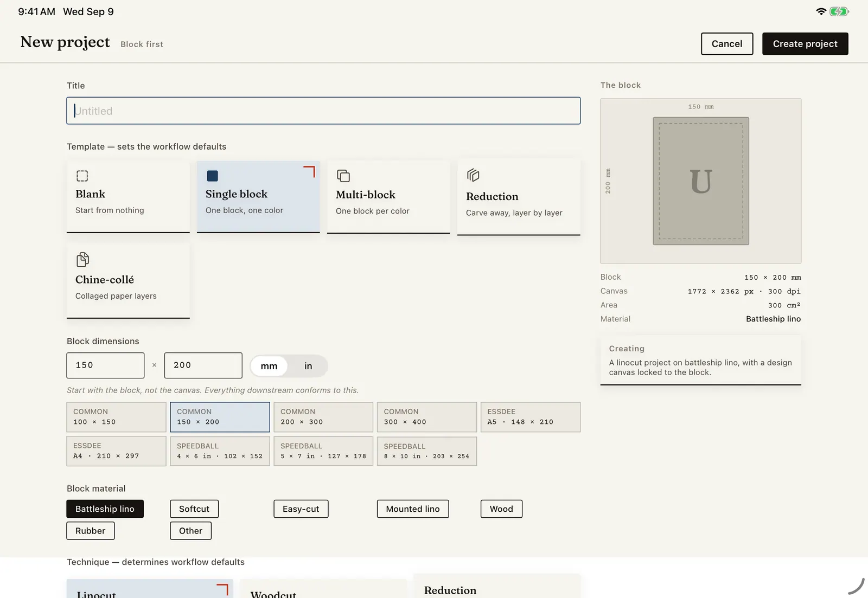Select the Woodcut technique card
The image size is (868, 598).
[323, 589]
